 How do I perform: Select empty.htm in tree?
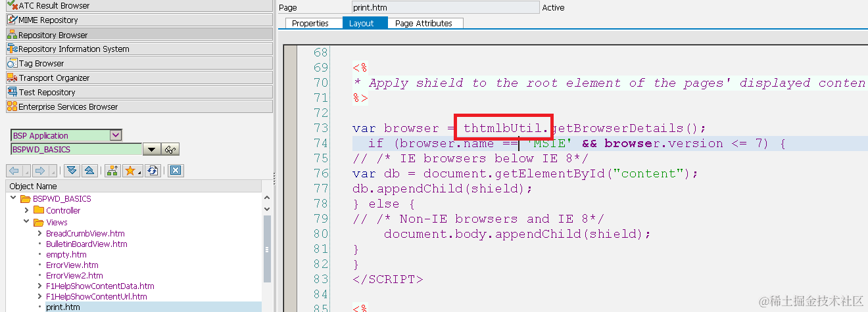[x=66, y=254]
